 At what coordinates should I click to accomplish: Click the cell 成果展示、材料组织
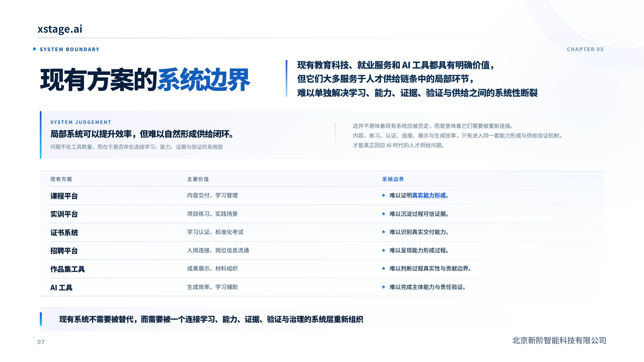point(212,269)
